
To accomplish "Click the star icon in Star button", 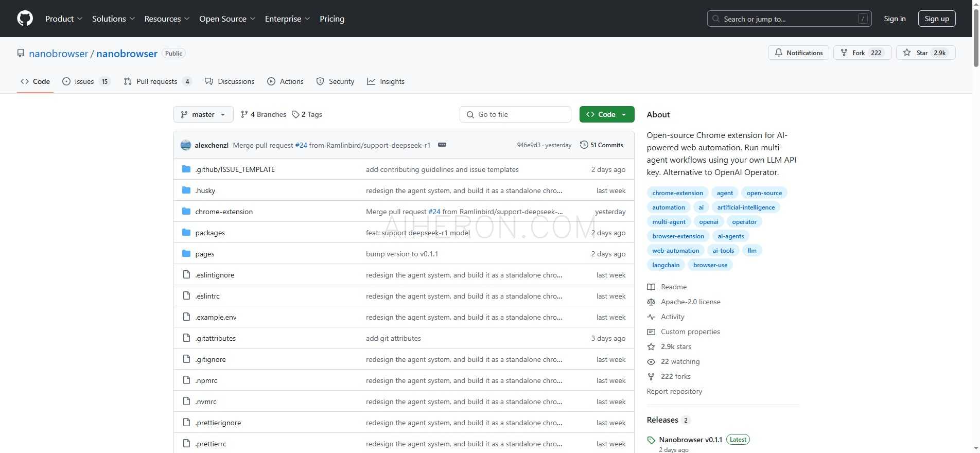I will coord(907,53).
